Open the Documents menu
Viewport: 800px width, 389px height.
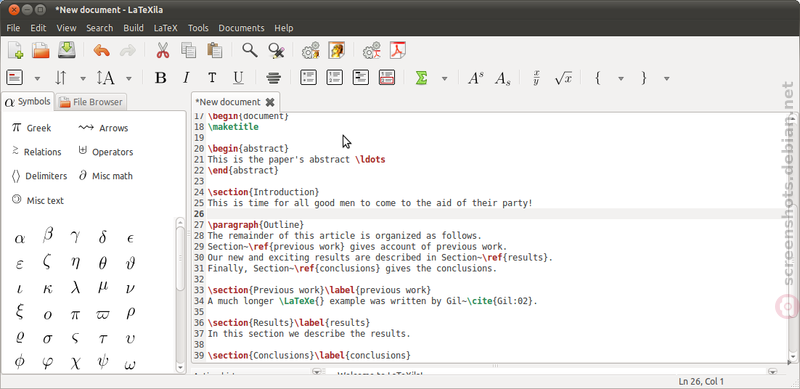point(241,28)
